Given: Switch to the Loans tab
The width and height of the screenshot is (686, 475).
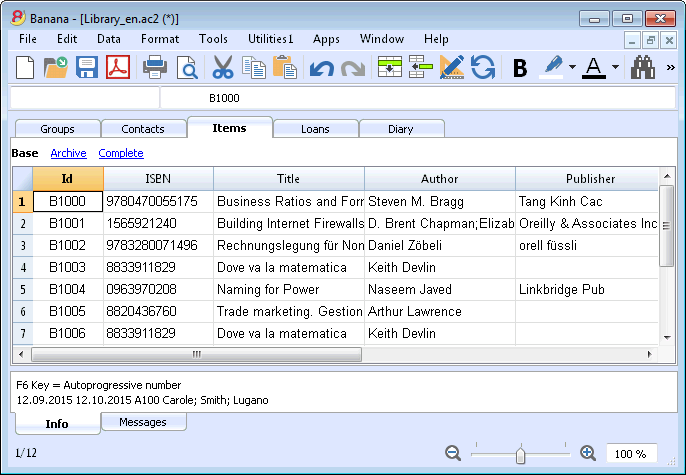Looking at the screenshot, I should [315, 129].
